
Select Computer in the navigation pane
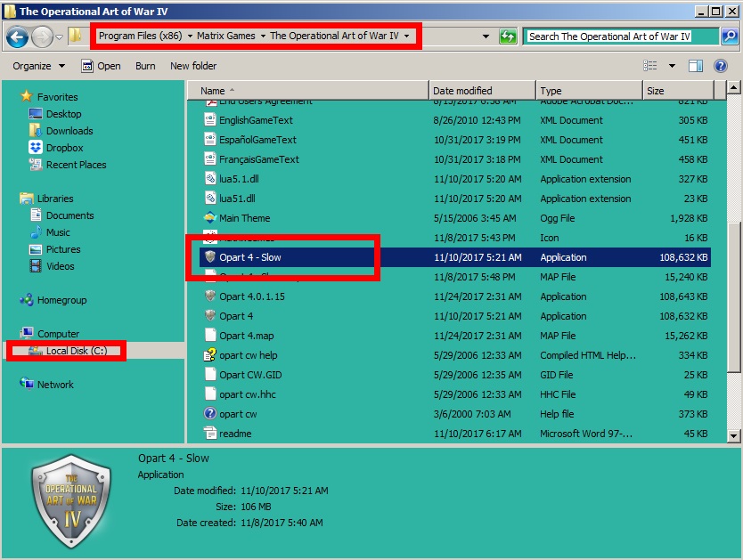coord(58,334)
